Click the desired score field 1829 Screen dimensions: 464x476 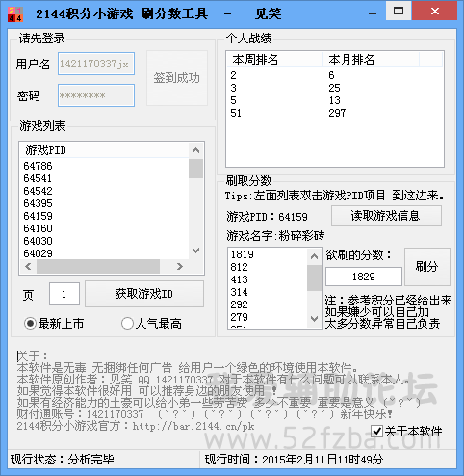[364, 277]
